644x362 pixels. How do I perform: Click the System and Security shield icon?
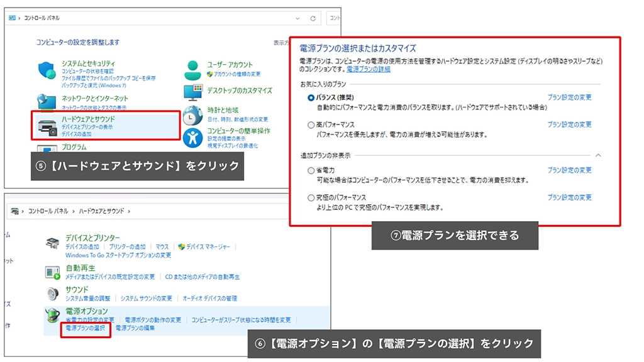click(x=47, y=70)
